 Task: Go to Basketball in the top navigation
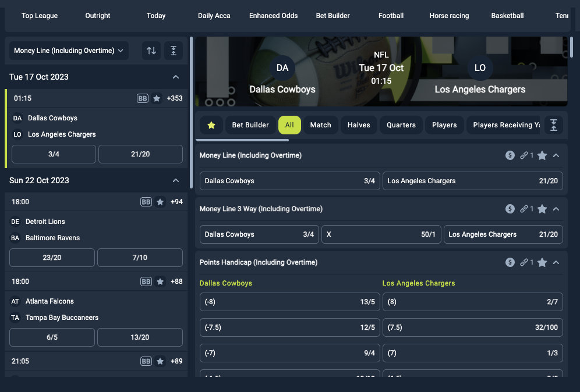(x=508, y=16)
